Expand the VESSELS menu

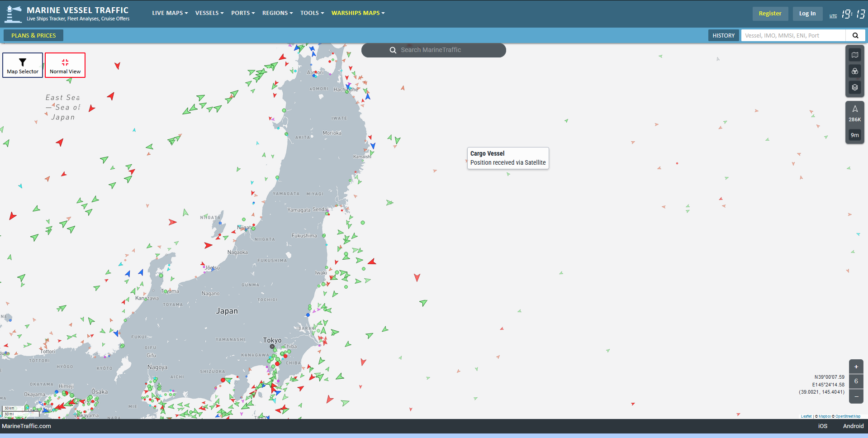[209, 13]
